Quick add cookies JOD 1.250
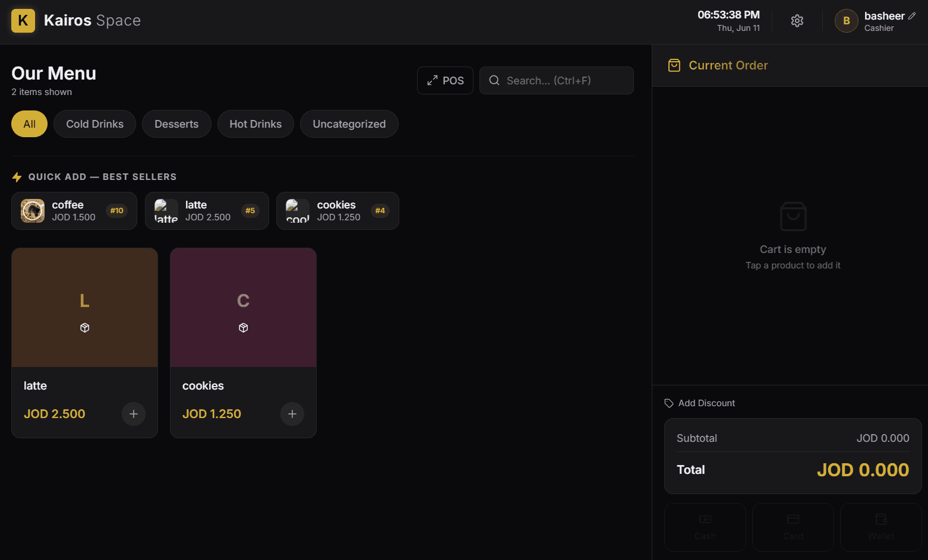The image size is (928, 560). click(x=337, y=211)
